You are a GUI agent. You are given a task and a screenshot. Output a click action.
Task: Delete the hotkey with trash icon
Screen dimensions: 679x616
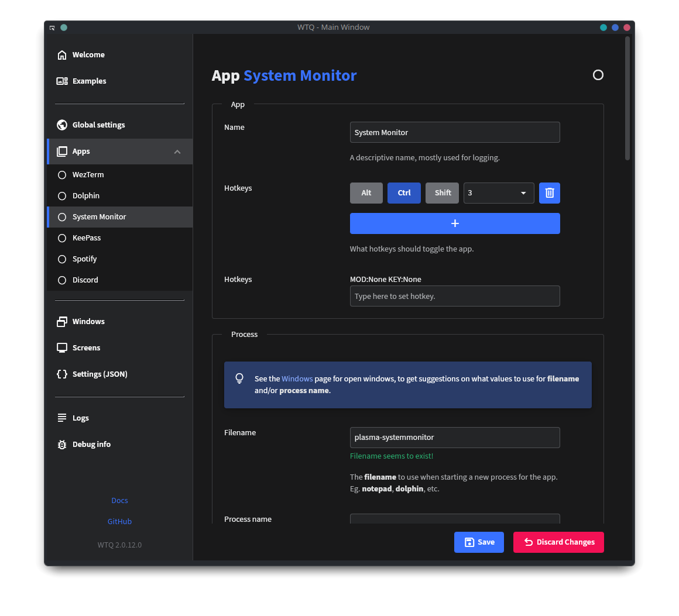[550, 193]
